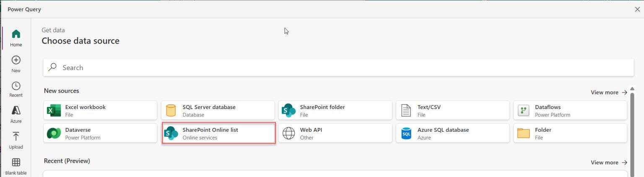Select the Excel workbook label

[x=86, y=107]
